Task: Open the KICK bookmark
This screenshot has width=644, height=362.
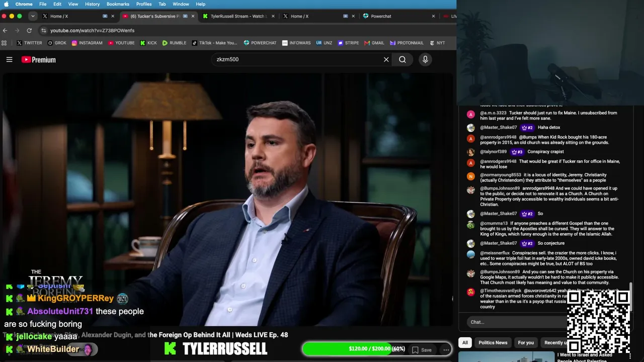Action: click(x=148, y=43)
